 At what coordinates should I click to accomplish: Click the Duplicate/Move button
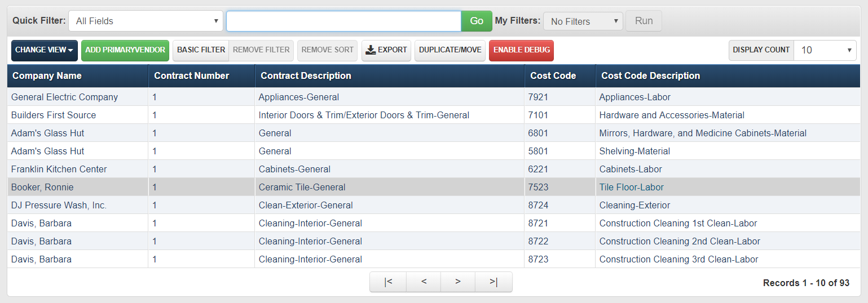[450, 50]
